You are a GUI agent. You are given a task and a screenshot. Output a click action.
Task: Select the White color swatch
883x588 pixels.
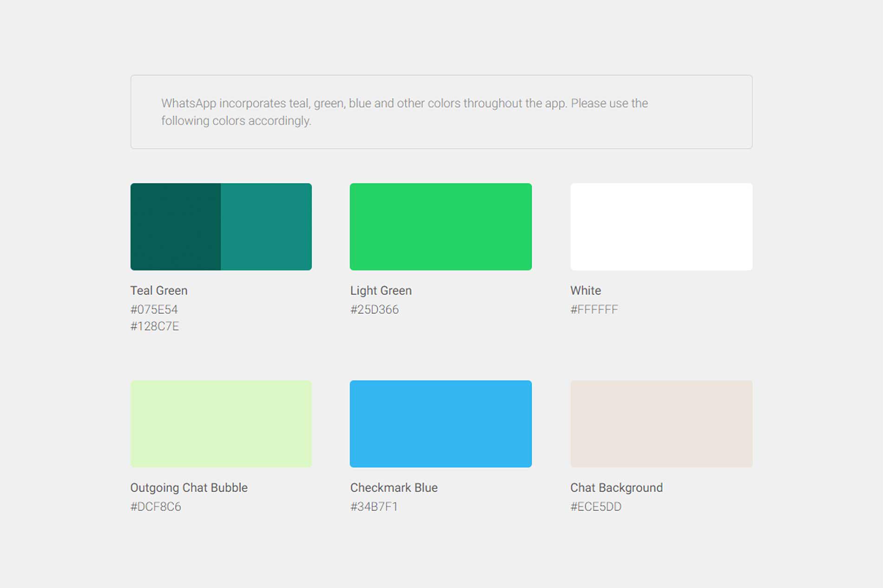coord(661,227)
